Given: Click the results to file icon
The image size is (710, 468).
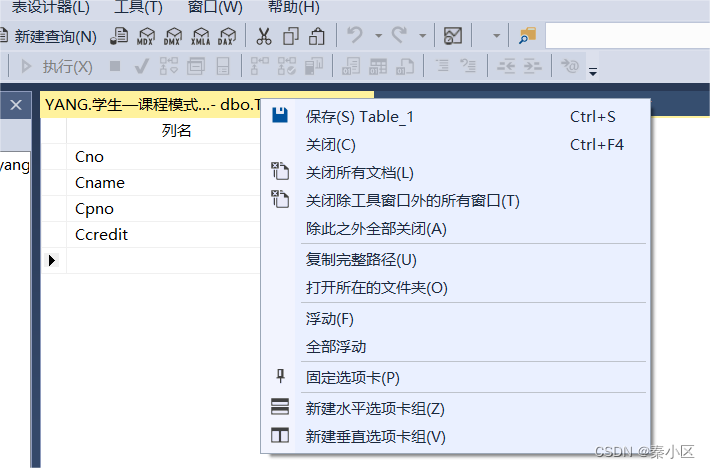Looking at the screenshot, I should (x=405, y=66).
